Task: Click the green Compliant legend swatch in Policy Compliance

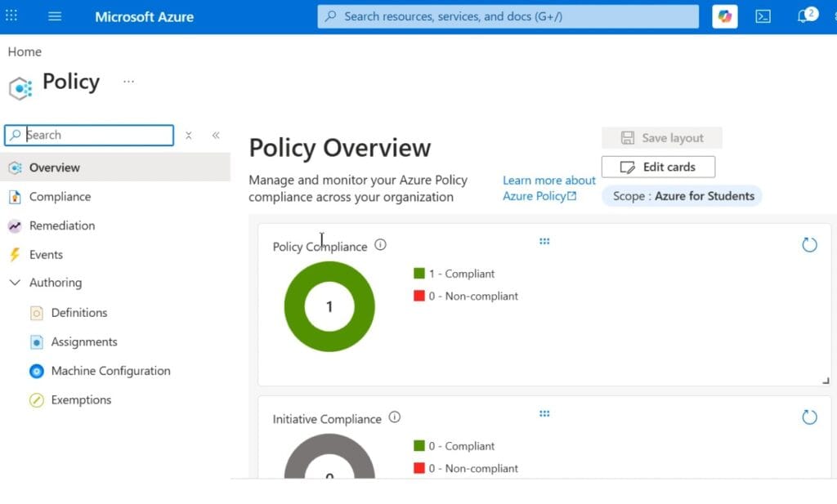Action: tap(419, 274)
